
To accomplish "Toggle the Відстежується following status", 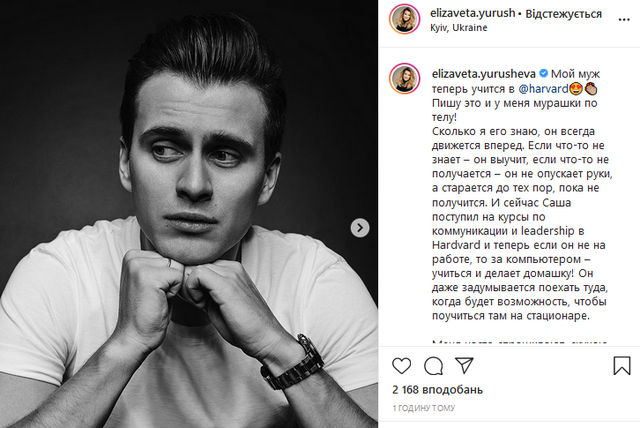I will tap(563, 14).
